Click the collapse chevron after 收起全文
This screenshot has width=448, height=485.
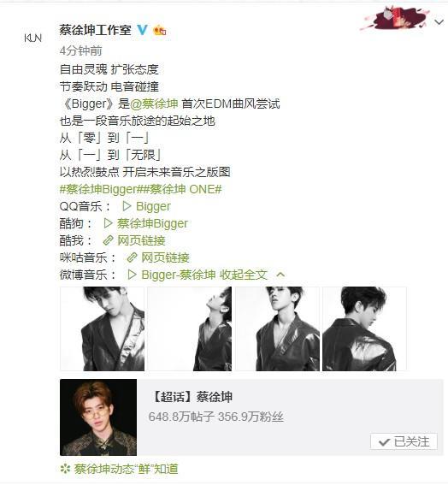tap(280, 275)
